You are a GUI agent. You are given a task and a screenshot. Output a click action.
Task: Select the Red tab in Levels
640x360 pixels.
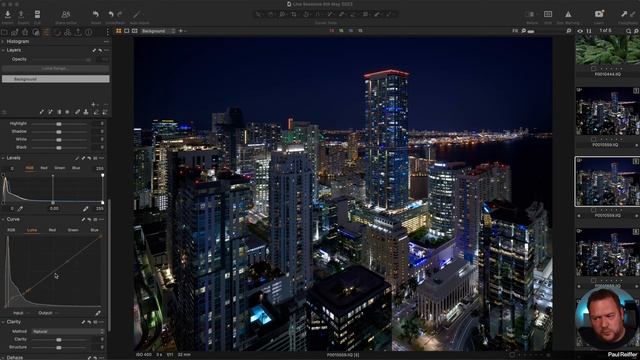(x=44, y=168)
